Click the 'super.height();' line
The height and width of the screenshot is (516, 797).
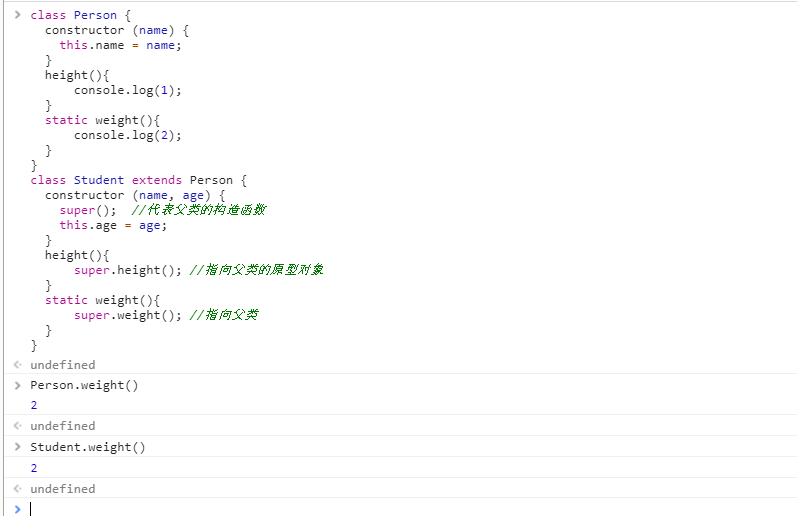point(128,270)
